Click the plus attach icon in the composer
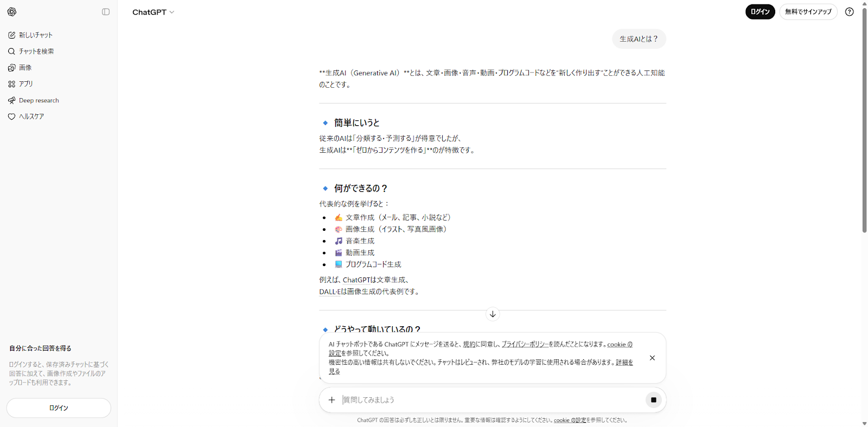The image size is (868, 427). (331, 400)
